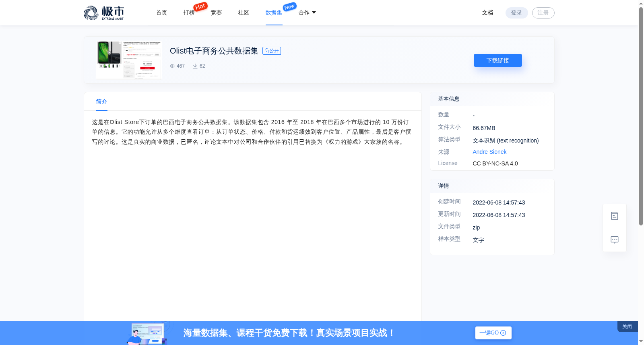Click the 一键GO banner button
This screenshot has width=644, height=345.
[x=493, y=333]
